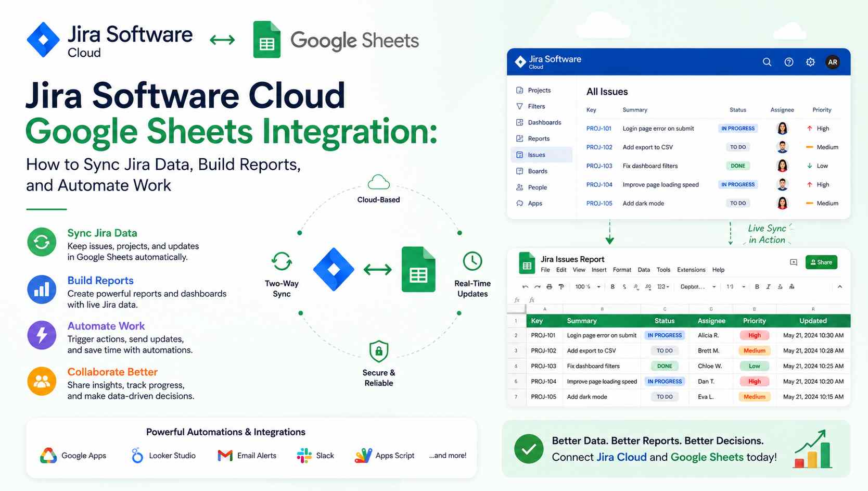The image size is (868, 491).
Task: Click the purple Automate Work lightning icon
Action: (x=42, y=335)
